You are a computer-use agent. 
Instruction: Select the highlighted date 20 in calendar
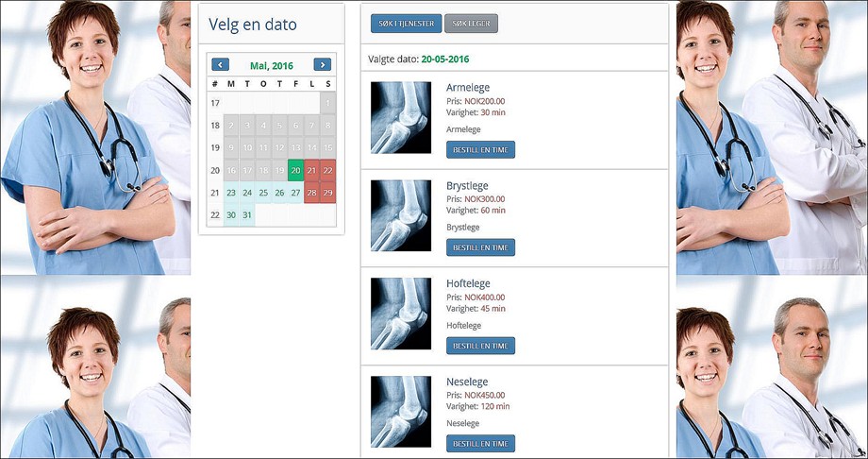(x=295, y=170)
